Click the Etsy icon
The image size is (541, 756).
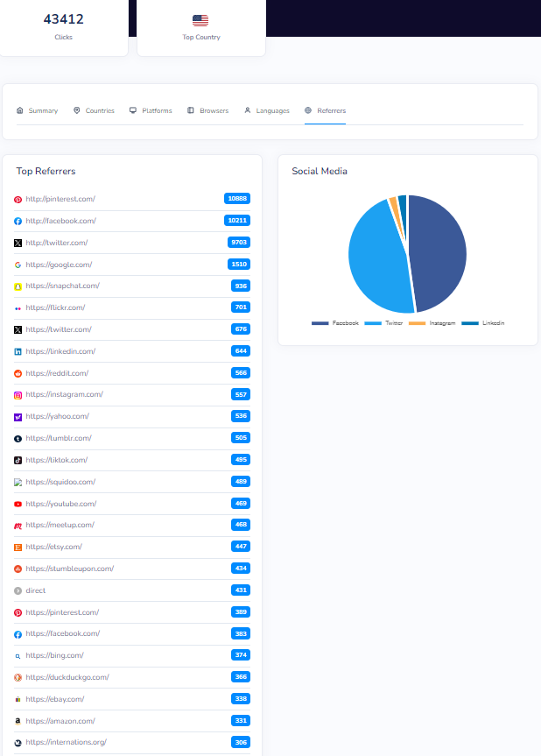coord(18,548)
